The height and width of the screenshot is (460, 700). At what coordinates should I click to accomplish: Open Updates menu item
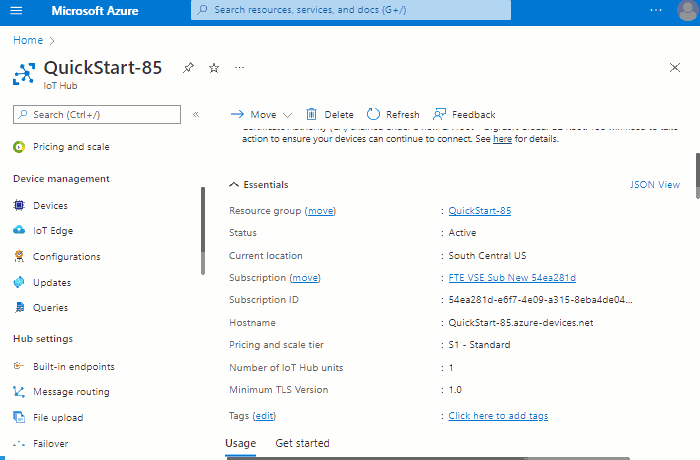52,283
